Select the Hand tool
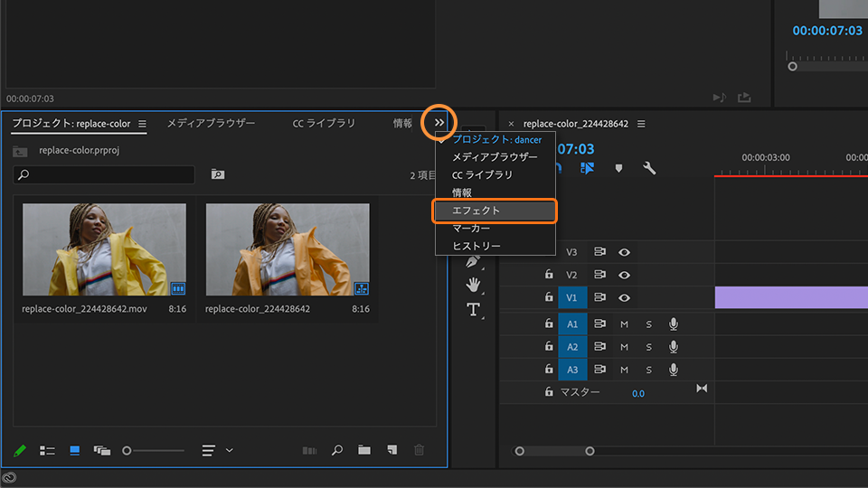The height and width of the screenshot is (488, 868). tap(473, 286)
